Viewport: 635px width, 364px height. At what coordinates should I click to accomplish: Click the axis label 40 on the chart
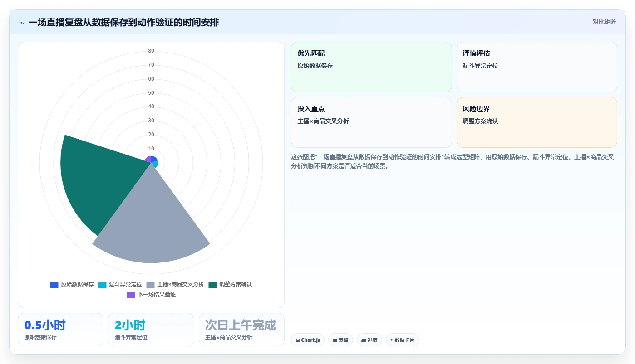[151, 107]
